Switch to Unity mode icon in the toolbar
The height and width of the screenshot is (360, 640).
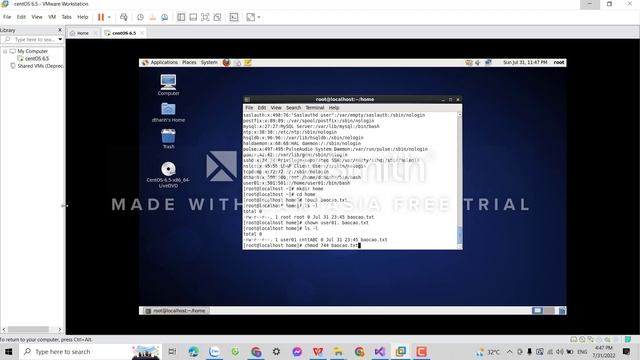click(x=218, y=17)
